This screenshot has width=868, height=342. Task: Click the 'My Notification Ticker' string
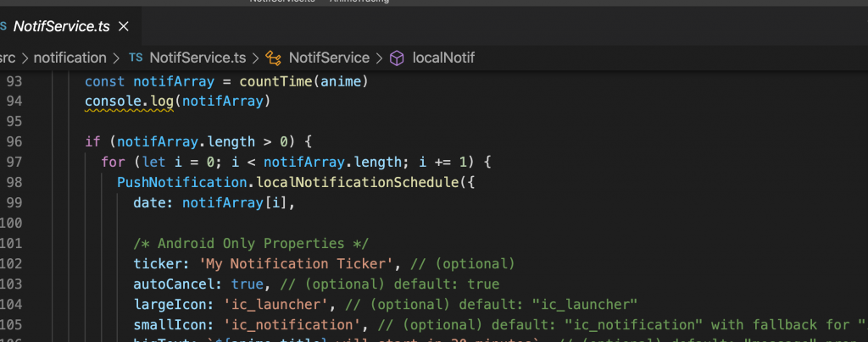click(296, 263)
